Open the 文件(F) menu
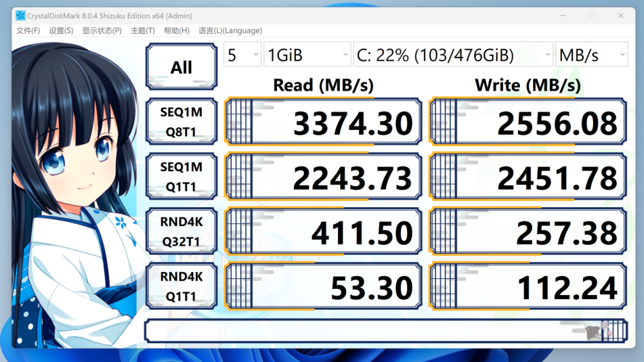The image size is (644, 362). pyautogui.click(x=28, y=31)
